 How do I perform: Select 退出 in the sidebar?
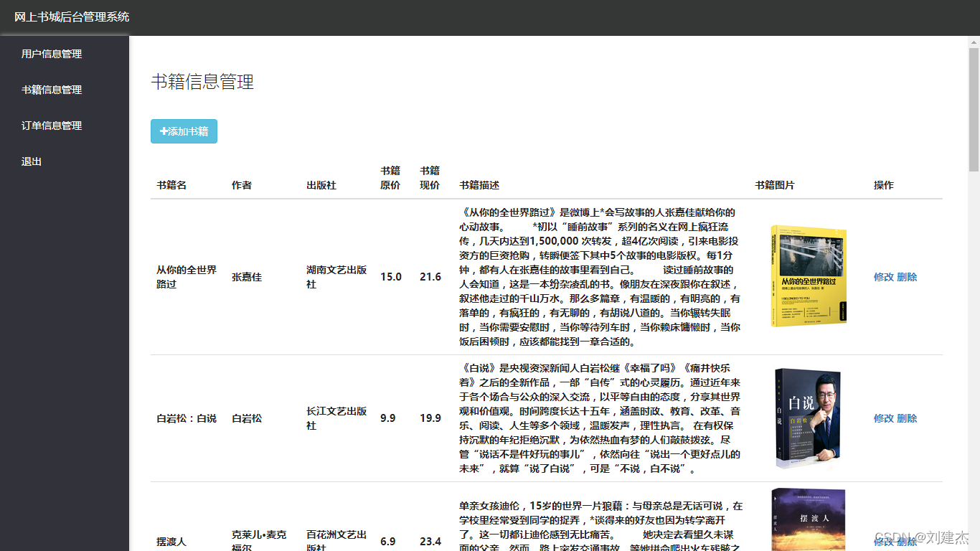pyautogui.click(x=32, y=161)
